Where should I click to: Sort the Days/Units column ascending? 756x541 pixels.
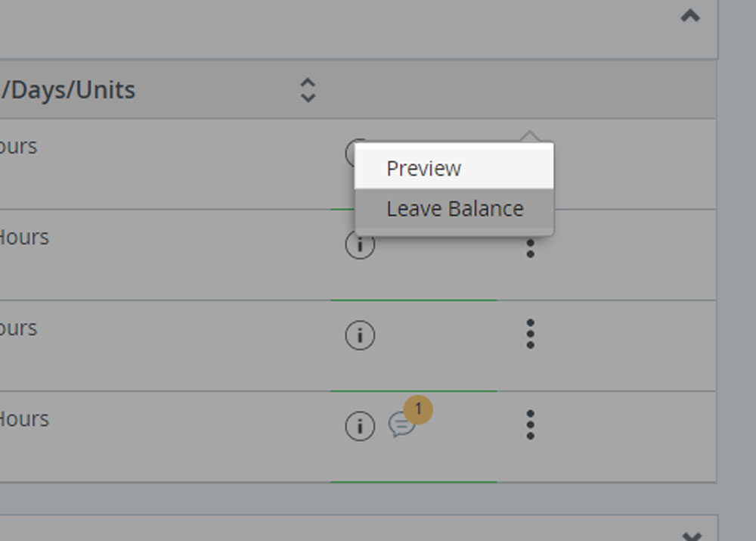coord(308,83)
